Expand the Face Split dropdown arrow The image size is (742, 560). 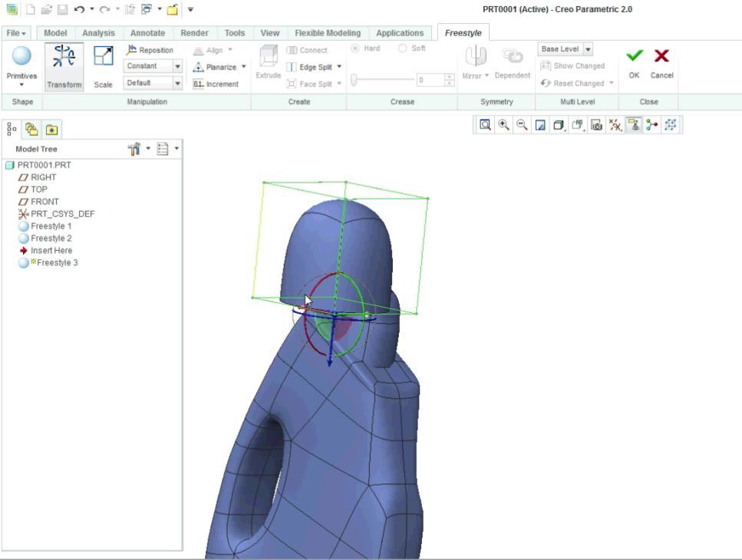[339, 84]
